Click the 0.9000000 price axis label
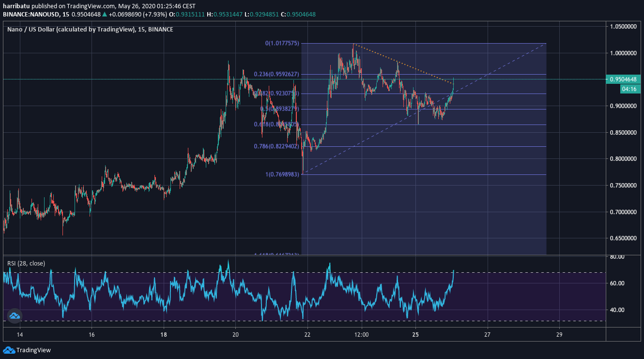The image size is (644, 359). coord(622,106)
